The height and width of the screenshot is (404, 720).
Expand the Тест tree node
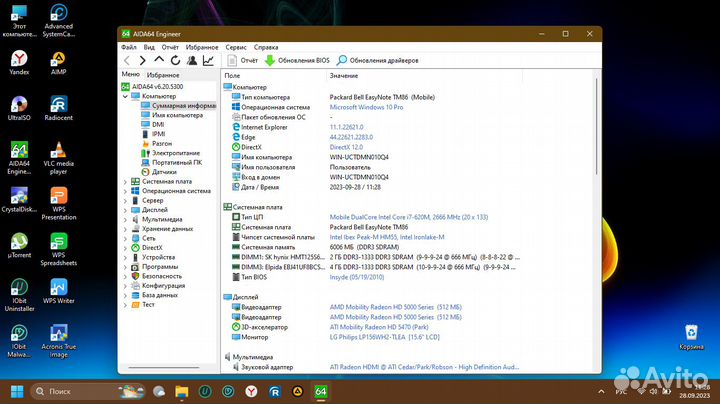(x=125, y=305)
